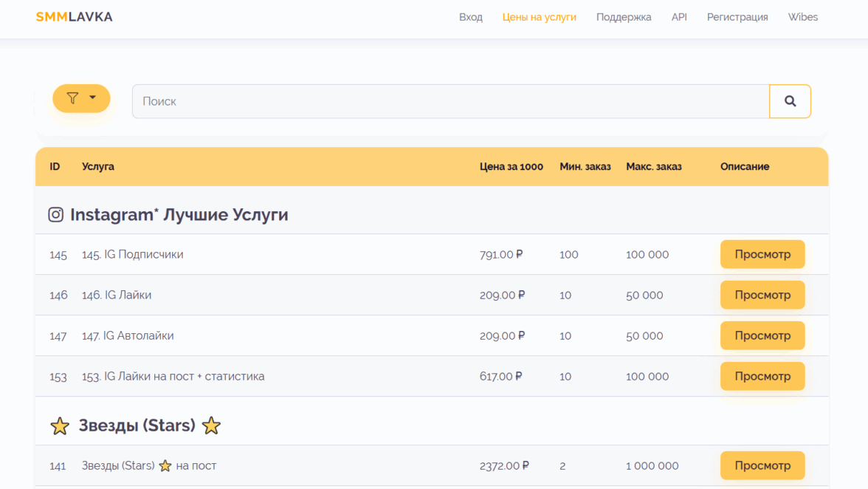This screenshot has width=868, height=489.
Task: Click the SMMLAVKA logo
Action: click(74, 17)
